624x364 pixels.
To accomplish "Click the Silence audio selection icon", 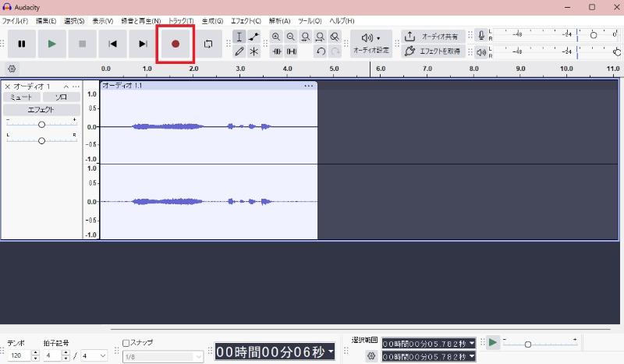I will point(291,51).
